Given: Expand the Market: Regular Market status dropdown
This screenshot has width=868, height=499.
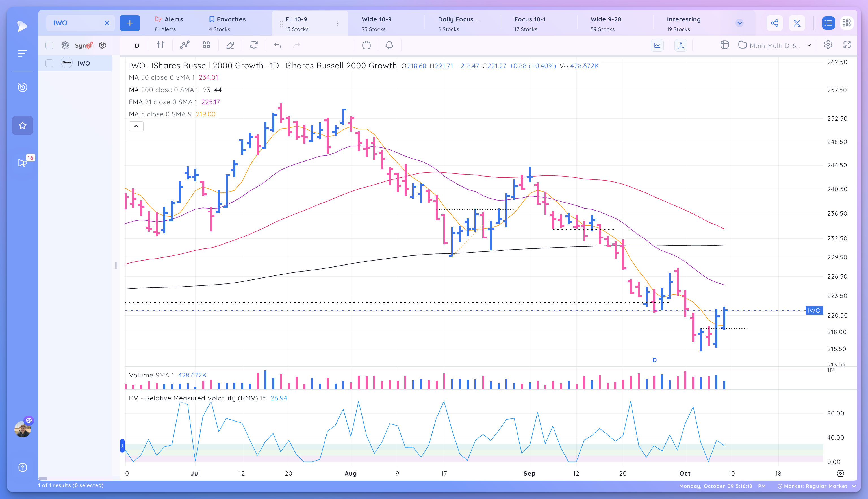Looking at the screenshot, I should pos(817,486).
